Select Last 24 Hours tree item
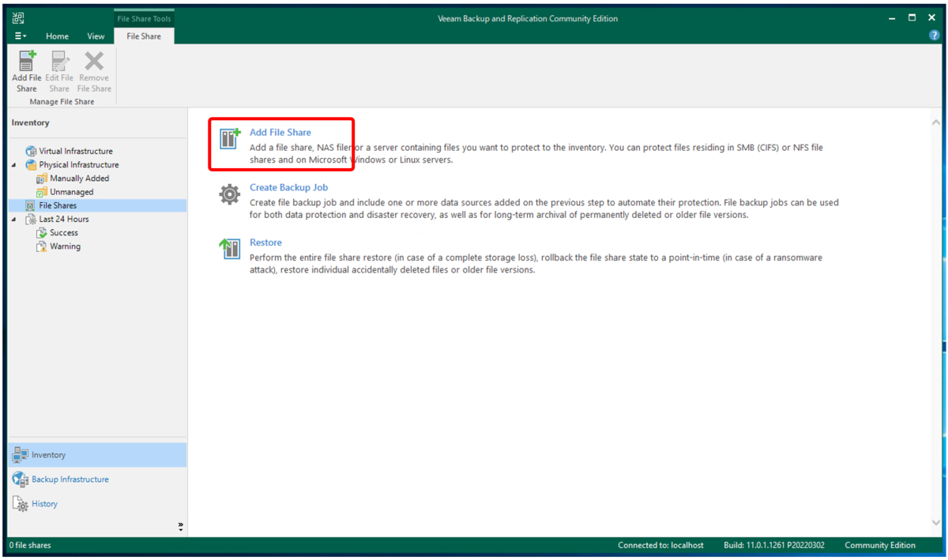 click(64, 220)
